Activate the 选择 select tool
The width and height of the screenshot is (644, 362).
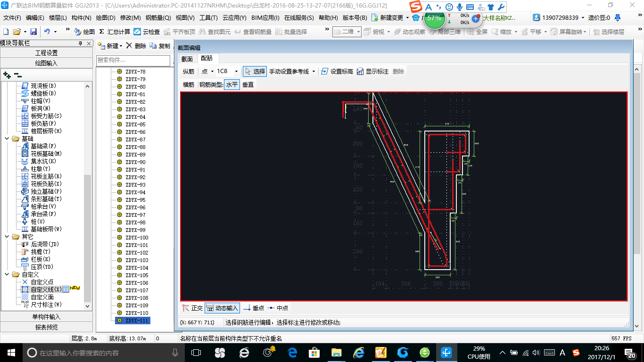(255, 71)
